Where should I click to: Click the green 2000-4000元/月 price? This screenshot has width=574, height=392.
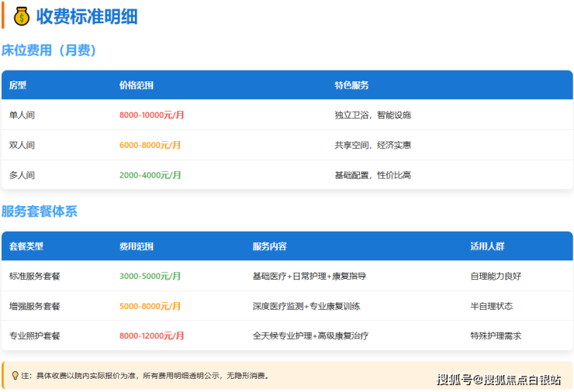[x=150, y=175]
